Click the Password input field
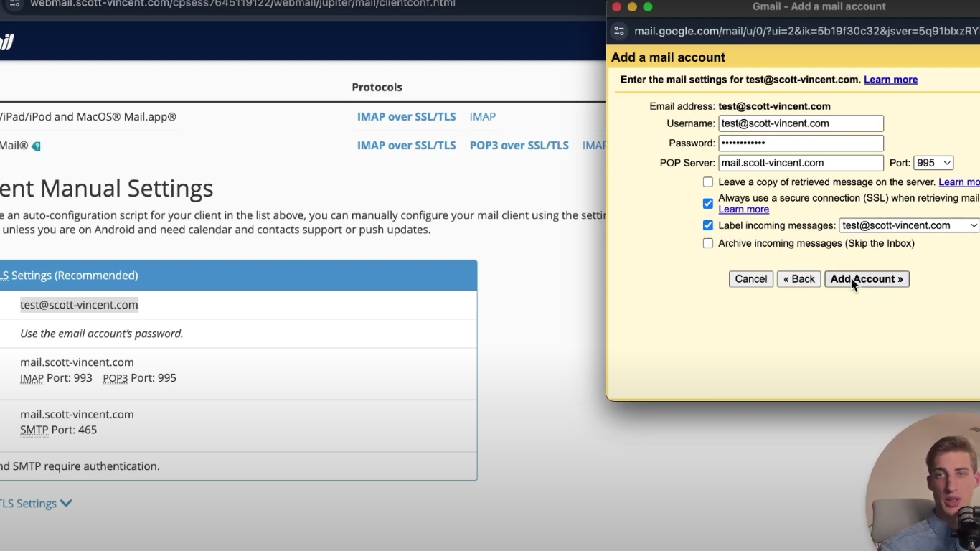 [x=801, y=143]
